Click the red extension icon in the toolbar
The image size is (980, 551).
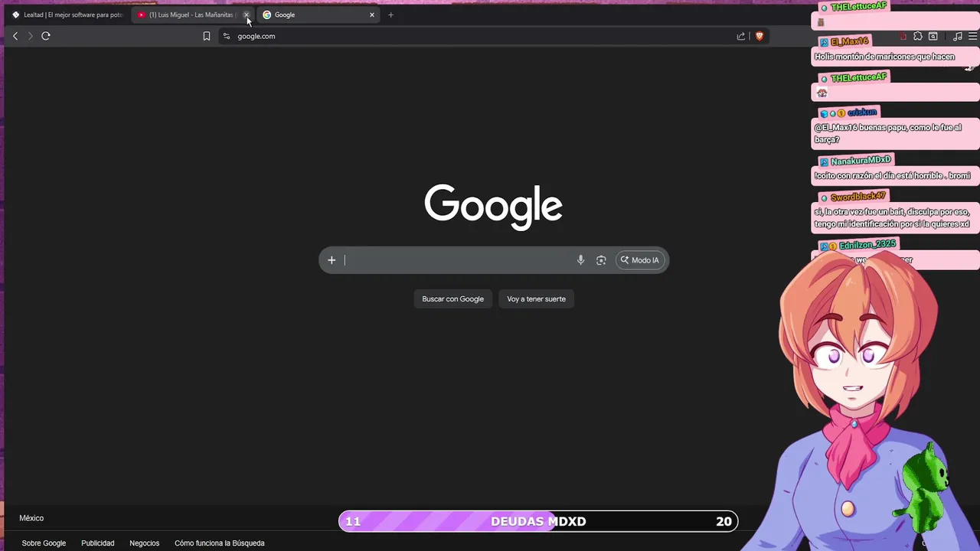pyautogui.click(x=903, y=36)
